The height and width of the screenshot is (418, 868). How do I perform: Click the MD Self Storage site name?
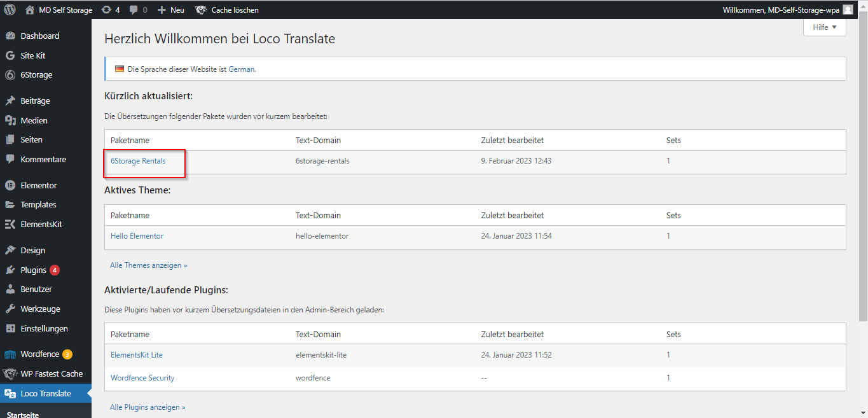(x=65, y=10)
